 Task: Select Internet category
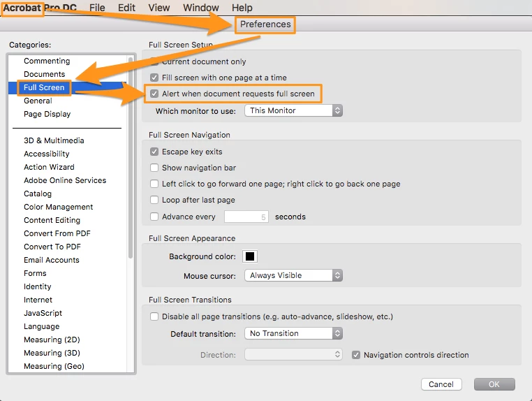coord(38,300)
